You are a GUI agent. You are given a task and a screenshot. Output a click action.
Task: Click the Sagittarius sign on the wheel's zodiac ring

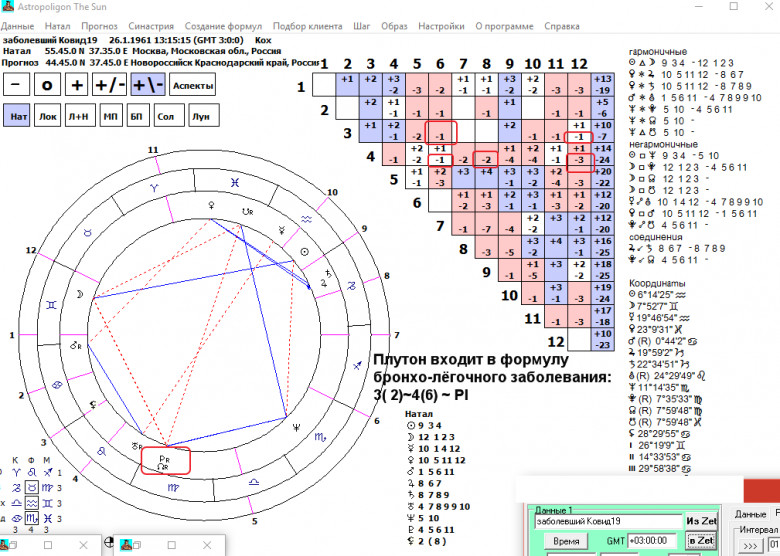point(357,365)
